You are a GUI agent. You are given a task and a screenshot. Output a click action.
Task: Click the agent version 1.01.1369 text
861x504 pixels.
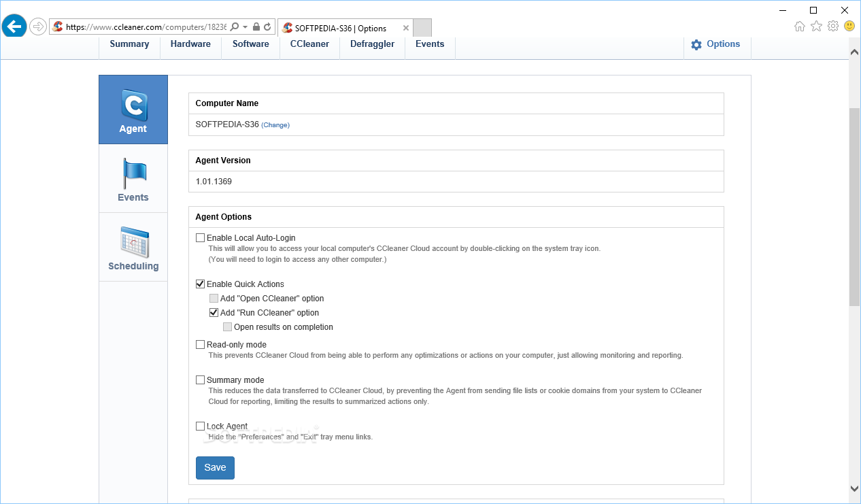point(214,182)
